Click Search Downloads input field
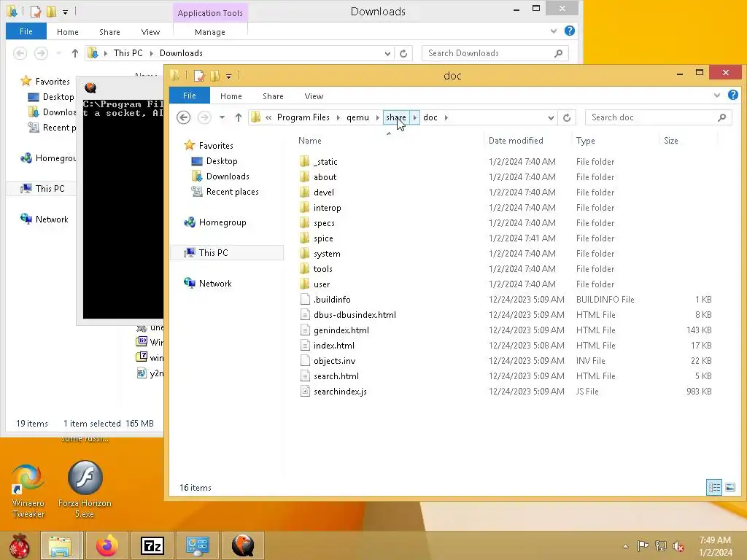 pos(495,53)
